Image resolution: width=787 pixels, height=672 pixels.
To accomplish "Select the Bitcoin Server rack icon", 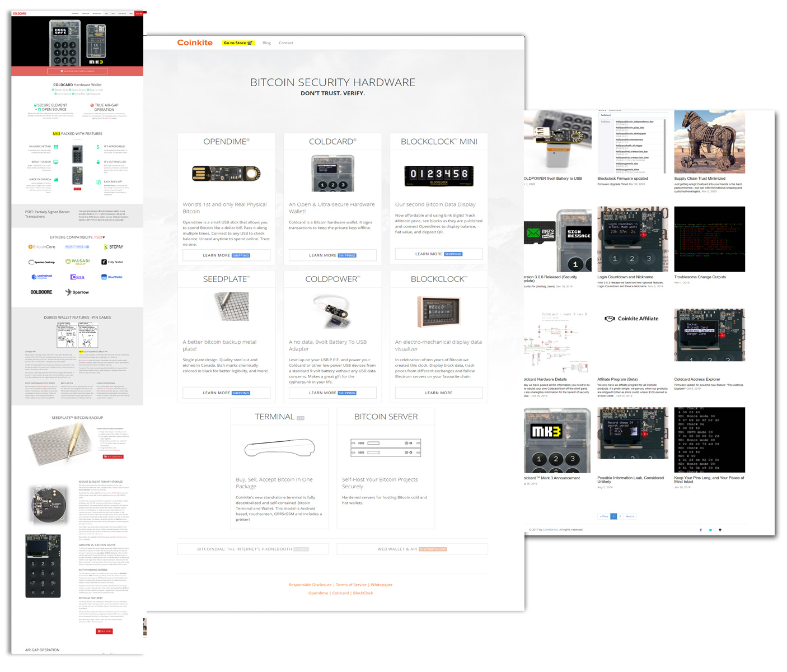I will tap(386, 447).
